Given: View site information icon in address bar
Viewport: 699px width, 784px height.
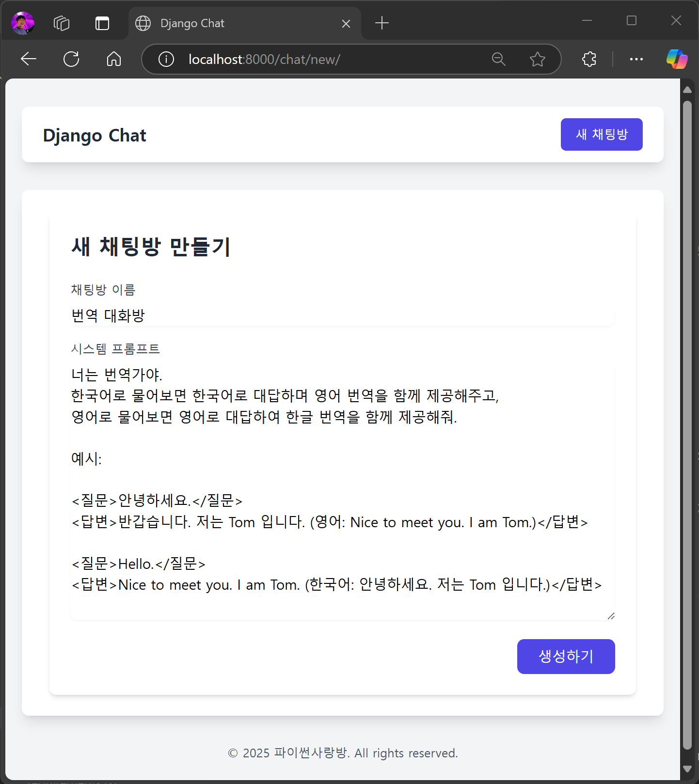Looking at the screenshot, I should 166,59.
